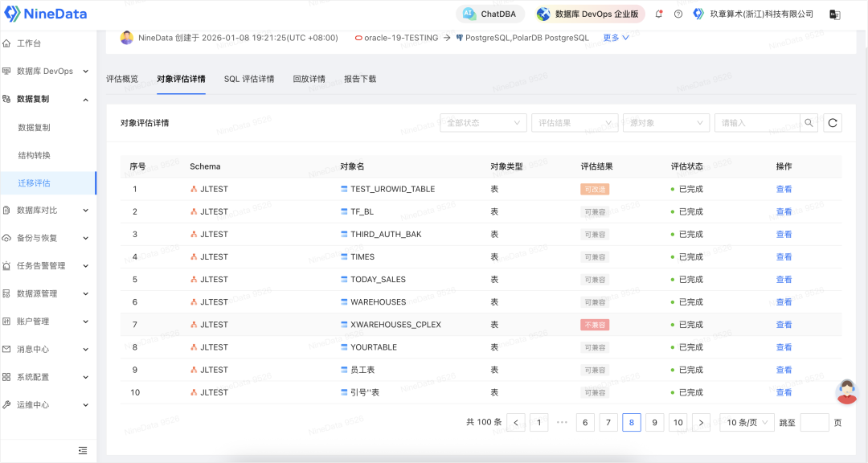Open the 全部状态 status filter dropdown
This screenshot has height=463, width=868.
point(482,123)
